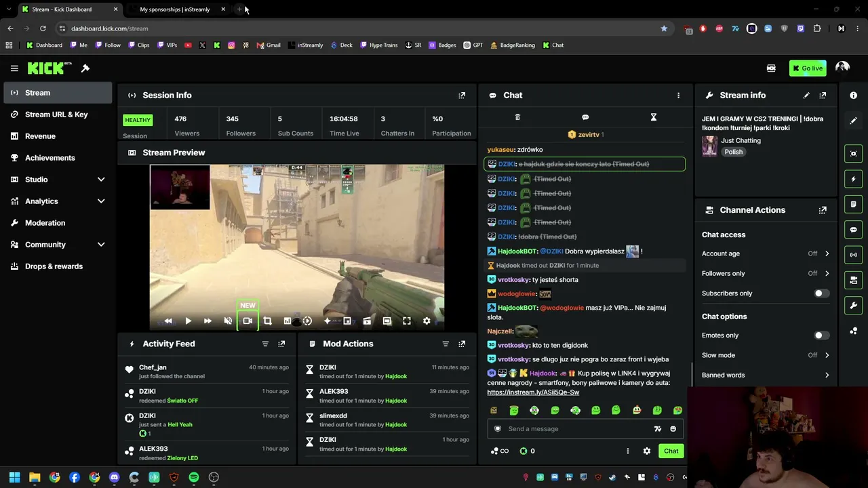Screen dimensions: 868x488
Task: Click the green Chat send button
Action: point(671,451)
